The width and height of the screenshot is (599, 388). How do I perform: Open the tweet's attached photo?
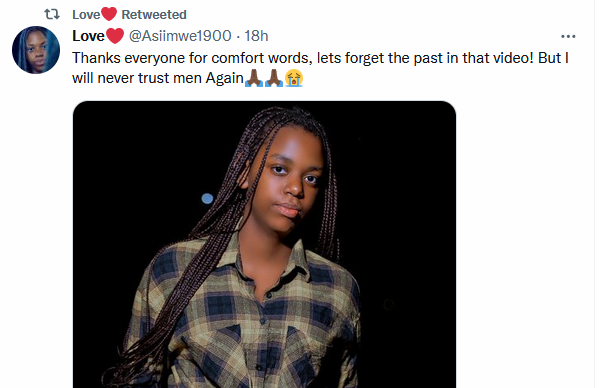(264, 244)
